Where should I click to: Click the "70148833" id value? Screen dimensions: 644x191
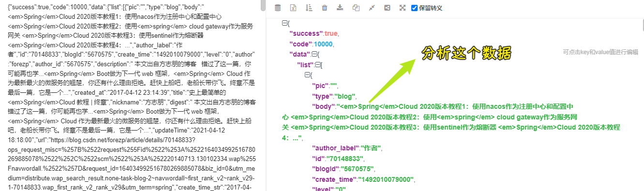[344, 159]
